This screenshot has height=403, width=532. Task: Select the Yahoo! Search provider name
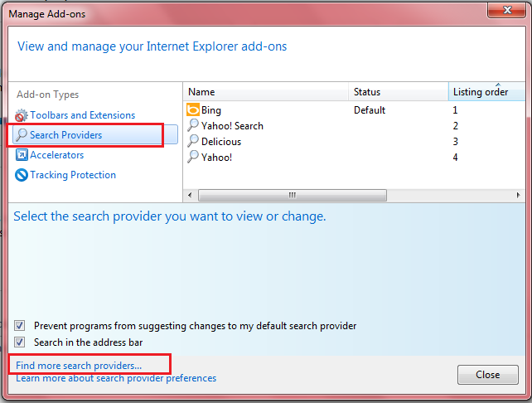[x=232, y=126]
